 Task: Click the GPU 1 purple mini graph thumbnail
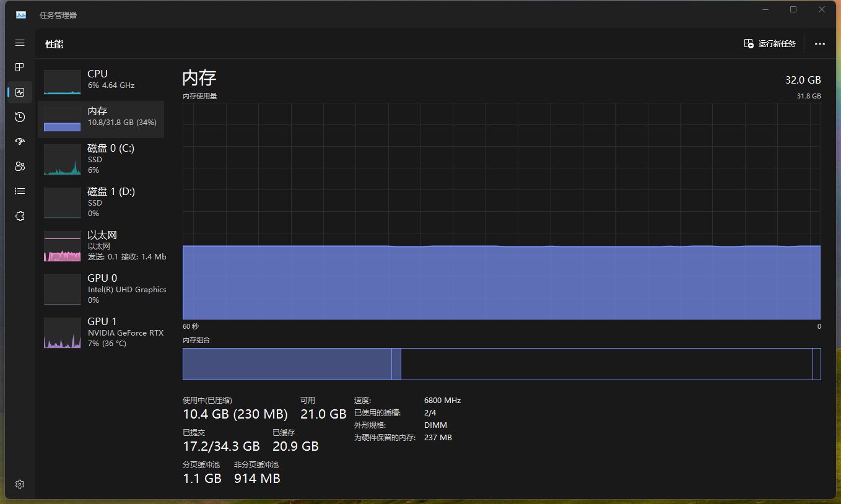pyautogui.click(x=63, y=332)
